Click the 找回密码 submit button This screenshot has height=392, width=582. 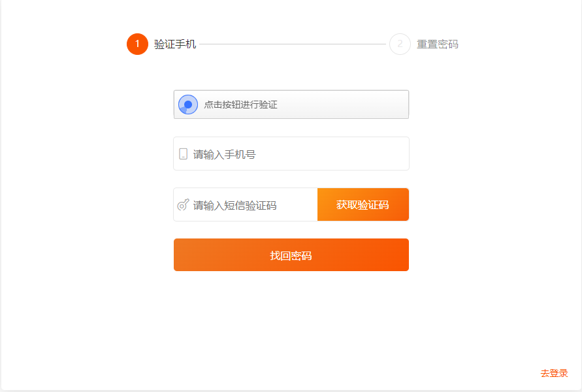291,255
